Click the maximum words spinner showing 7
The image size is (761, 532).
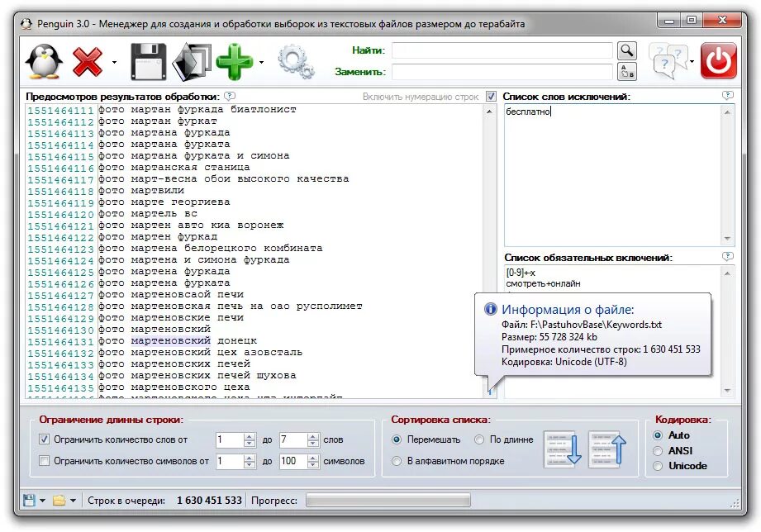click(299, 439)
